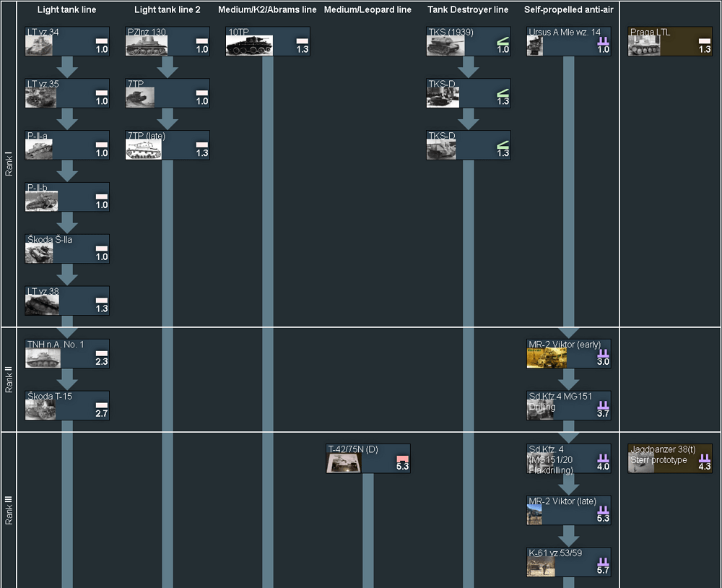Click anti-air icon on Ursus A Mle wz. 14

point(603,40)
